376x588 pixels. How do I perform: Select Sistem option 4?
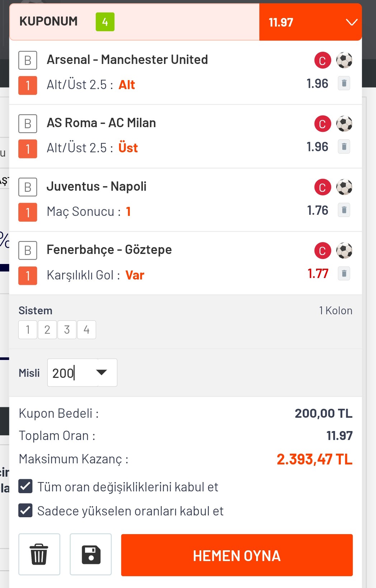86,330
